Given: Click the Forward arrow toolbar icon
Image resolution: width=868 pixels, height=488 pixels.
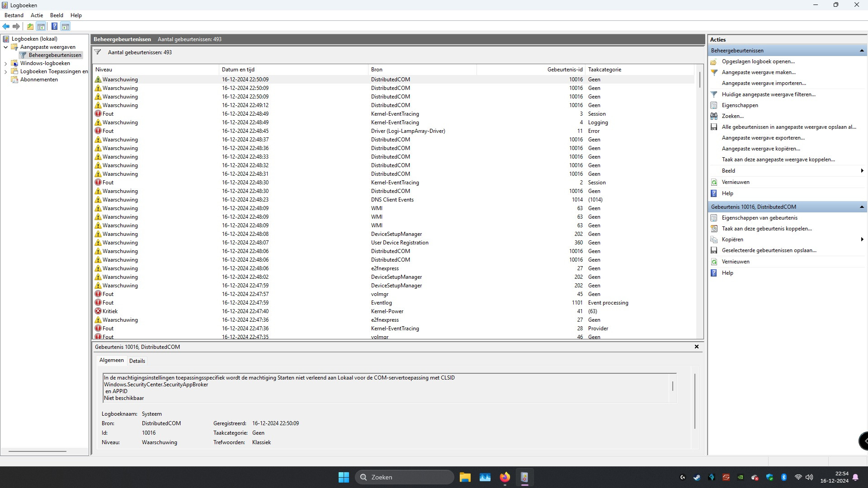Looking at the screenshot, I should [x=16, y=26].
